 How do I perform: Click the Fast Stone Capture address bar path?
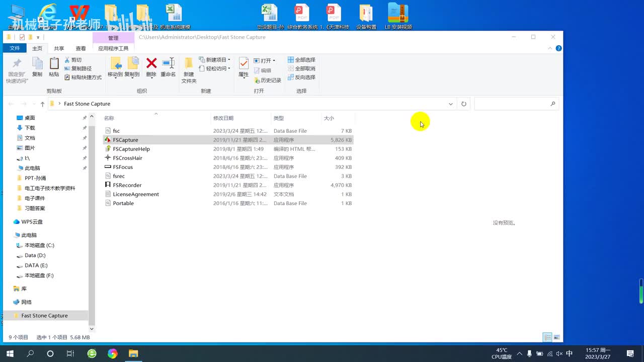tap(87, 104)
